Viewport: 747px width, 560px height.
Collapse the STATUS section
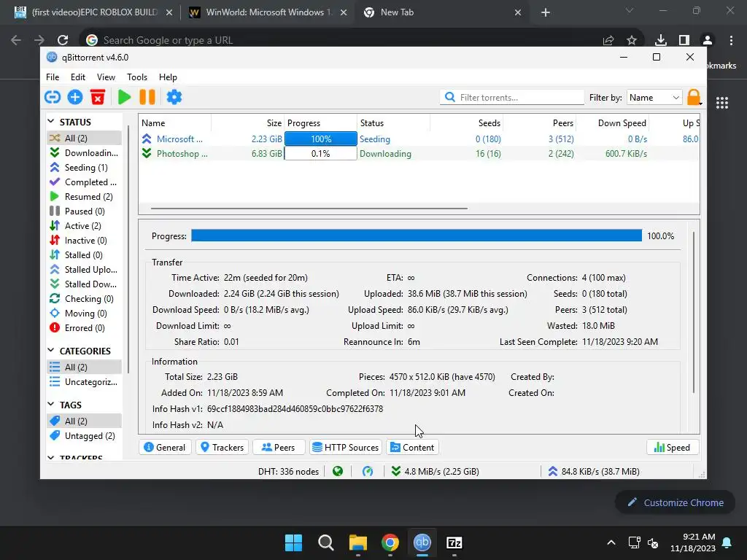pos(51,122)
